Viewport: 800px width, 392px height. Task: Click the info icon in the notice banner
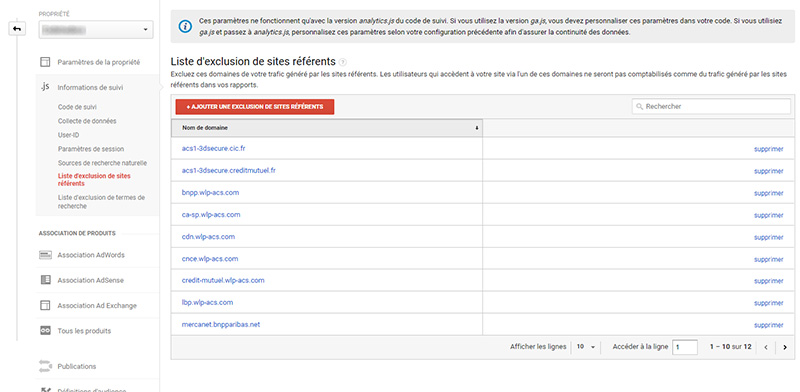[x=185, y=26]
